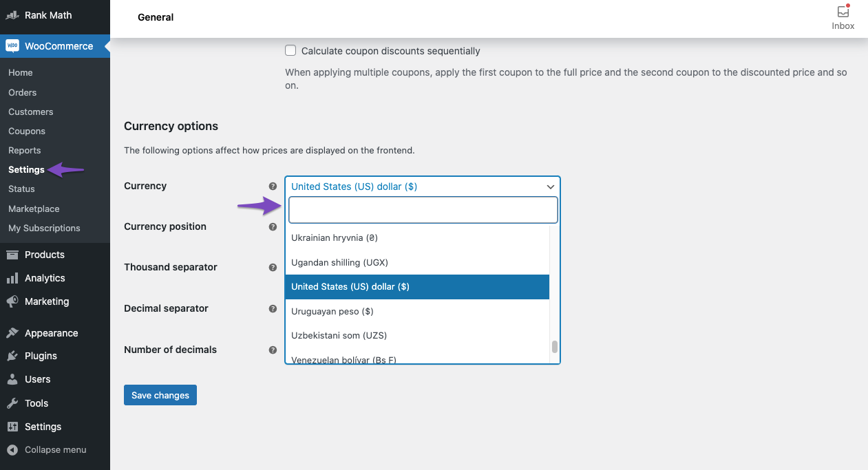Select Uzbekistani som (UZS) option
This screenshot has width=868, height=470.
[417, 336]
